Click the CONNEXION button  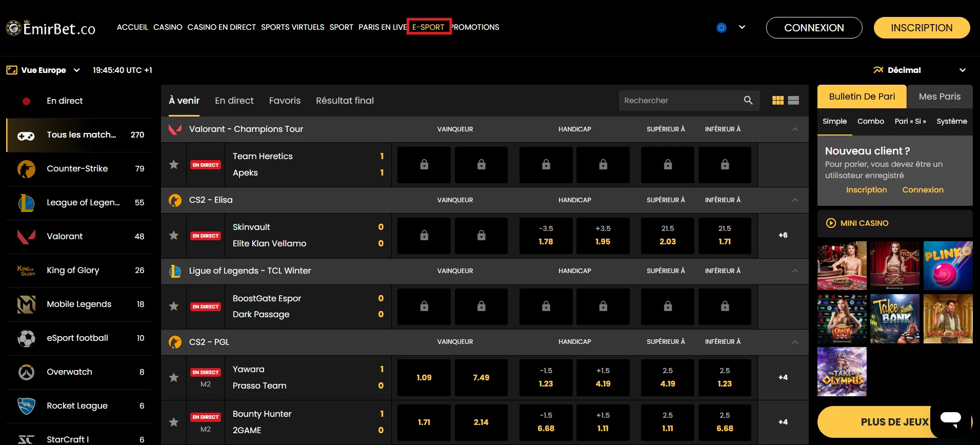814,28
